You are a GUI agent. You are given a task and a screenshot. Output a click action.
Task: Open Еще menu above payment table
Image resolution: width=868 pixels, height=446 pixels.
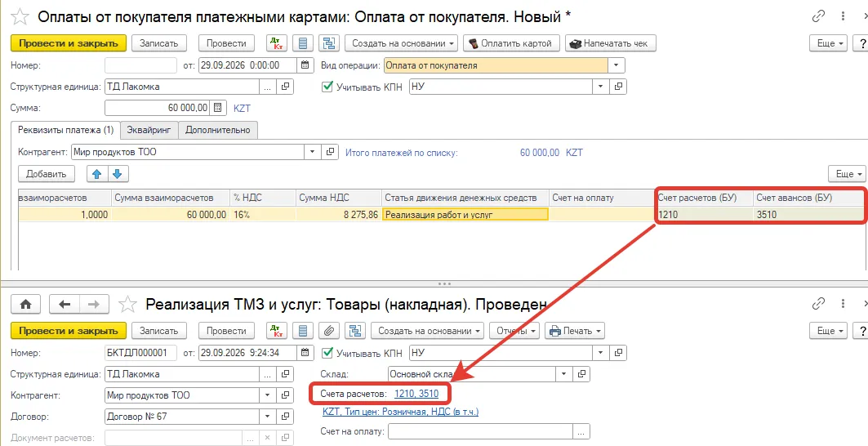pyautogui.click(x=847, y=174)
